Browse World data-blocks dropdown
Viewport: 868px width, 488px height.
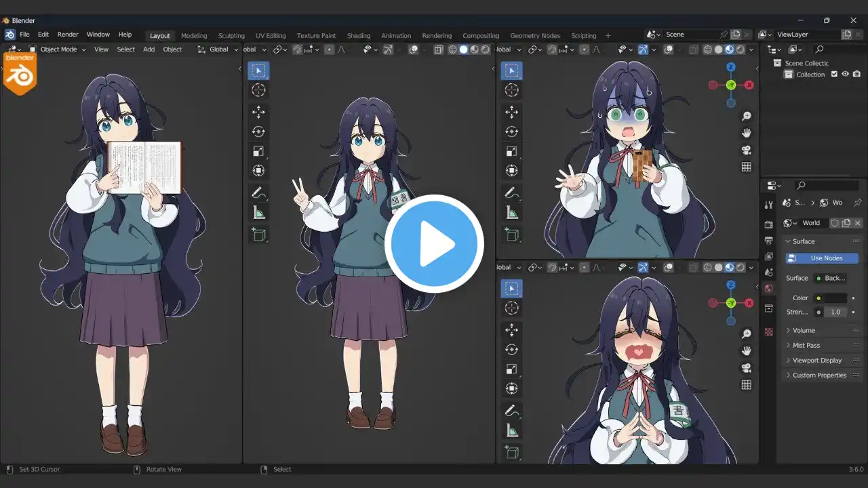790,223
